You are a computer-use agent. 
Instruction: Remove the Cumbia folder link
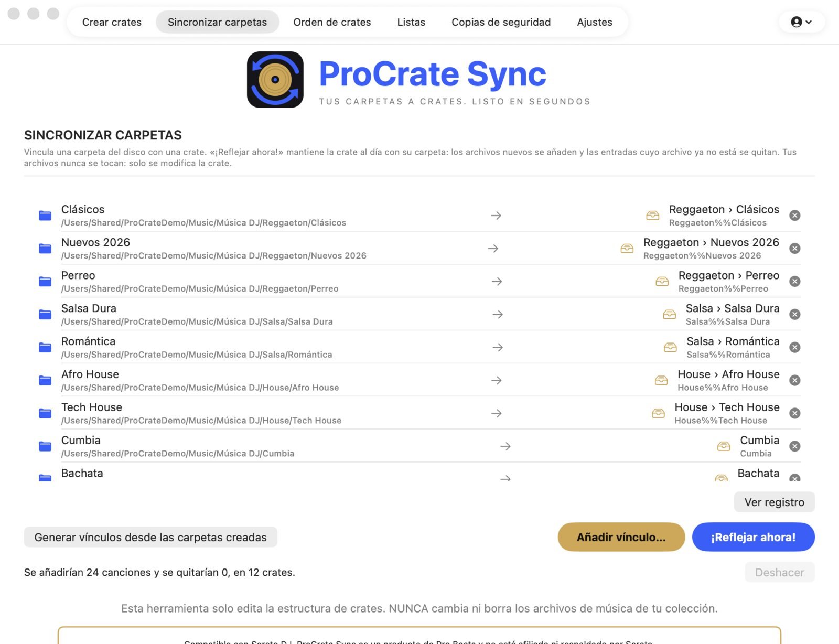click(795, 446)
